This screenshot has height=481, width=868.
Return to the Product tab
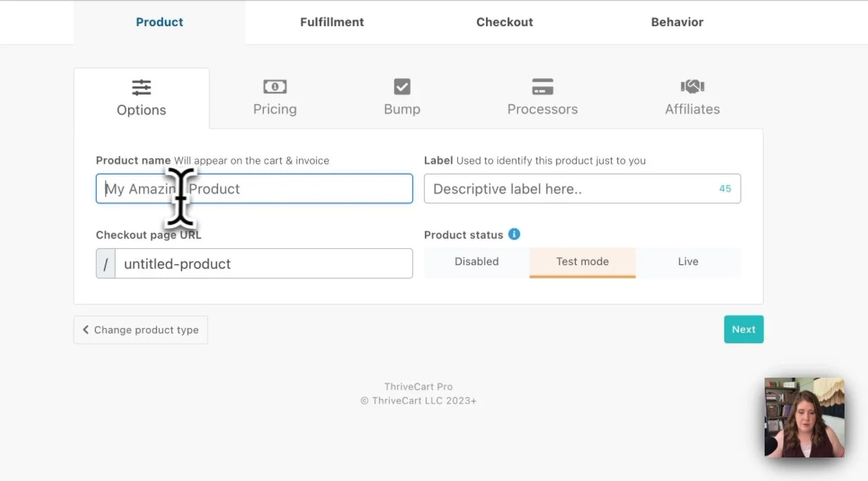[159, 21]
